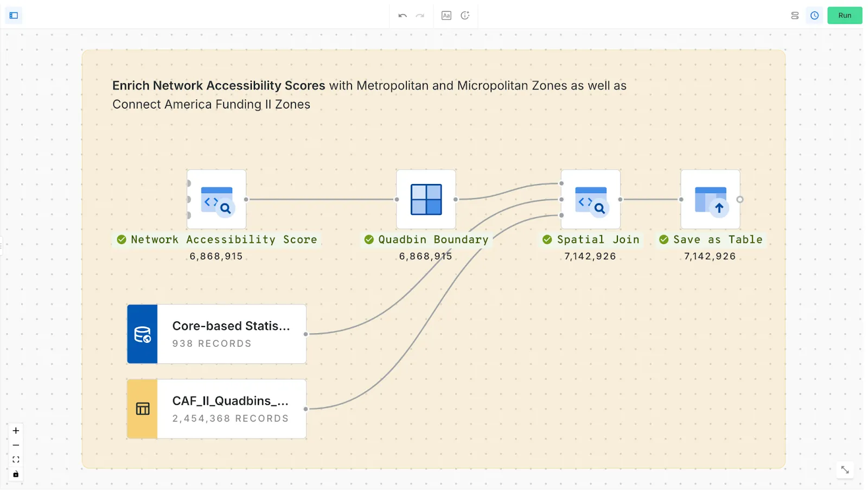This screenshot has width=868, height=490.
Task: Open the add annotation text tool
Action: (446, 15)
